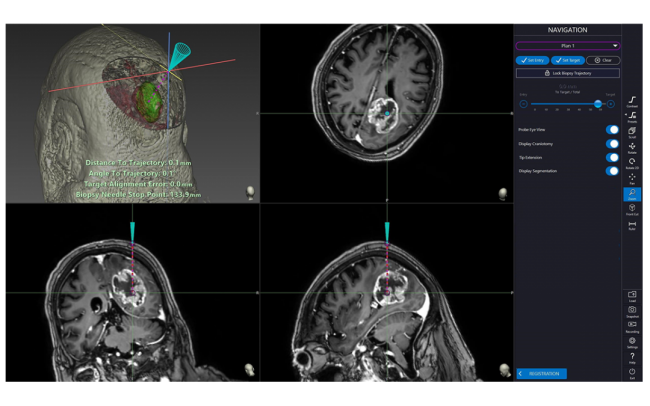Select the Contrast tool
The image size is (650, 406).
632,101
